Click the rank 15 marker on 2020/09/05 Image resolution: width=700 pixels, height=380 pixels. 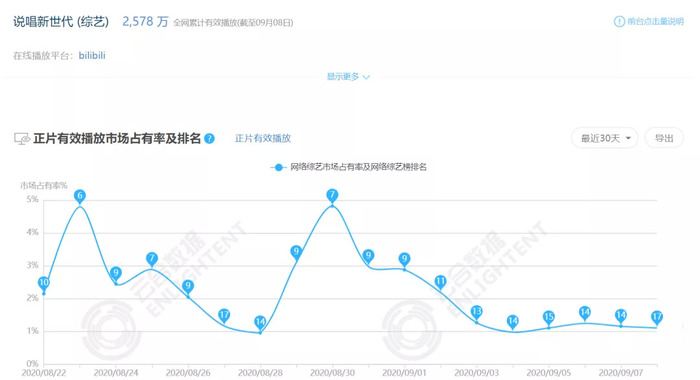pyautogui.click(x=549, y=317)
